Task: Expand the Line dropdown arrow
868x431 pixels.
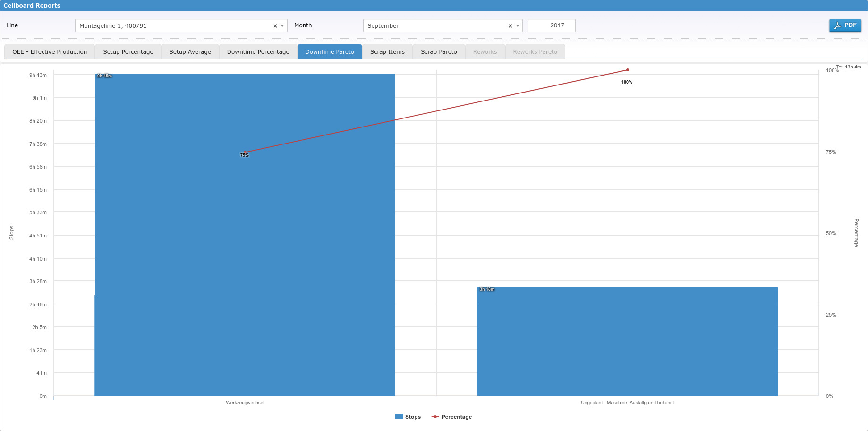Action: click(x=282, y=26)
